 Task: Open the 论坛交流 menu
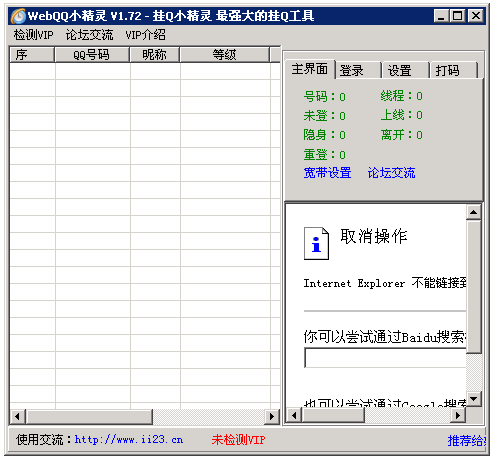[89, 35]
